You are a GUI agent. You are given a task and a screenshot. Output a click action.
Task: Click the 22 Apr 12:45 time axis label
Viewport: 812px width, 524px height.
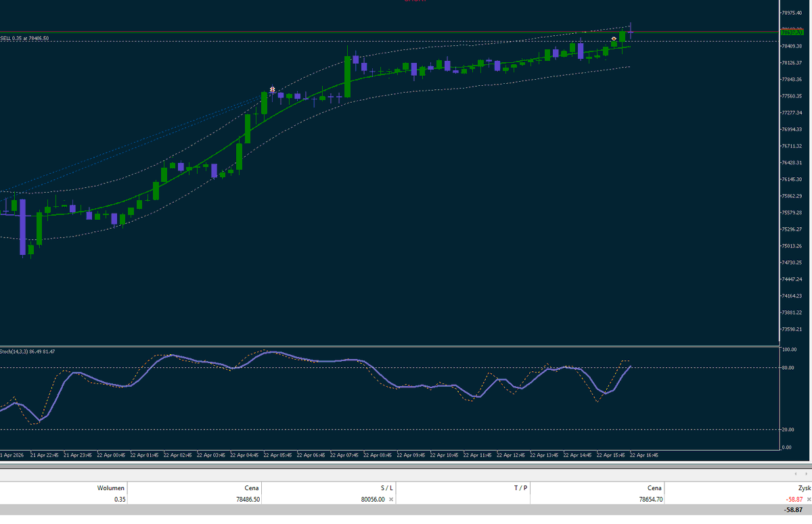511,455
